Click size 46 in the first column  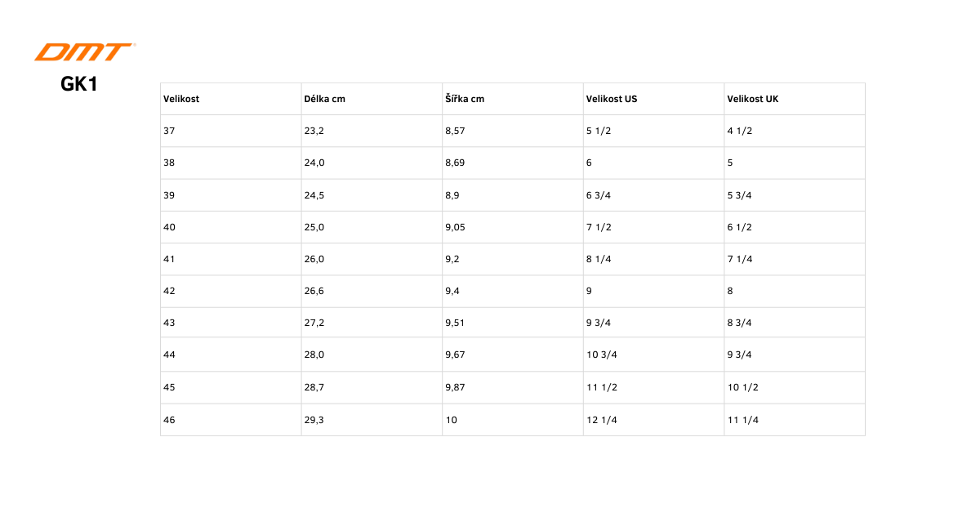pos(169,420)
